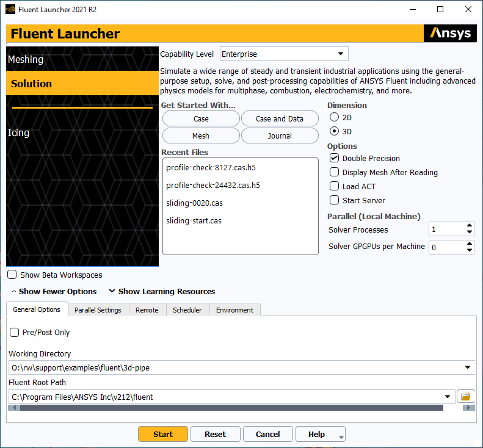The image size is (483, 448).
Task: Select recent file sliding-0020.cas
Action: pos(193,203)
